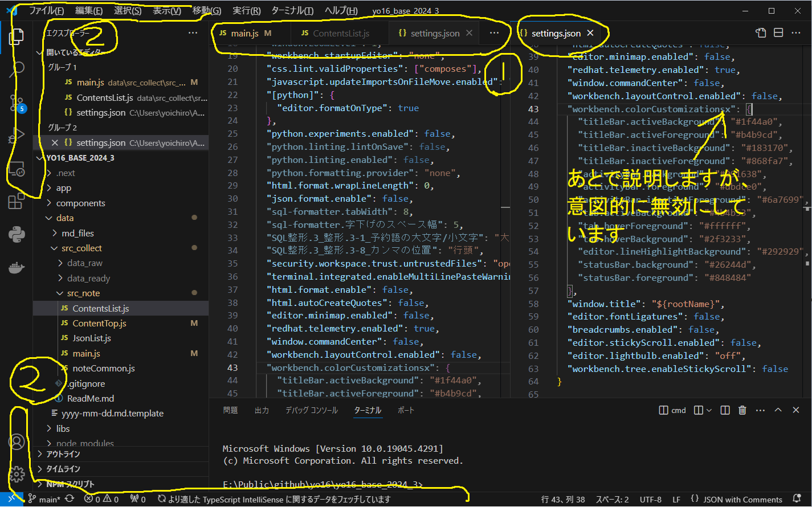Viewport: 812px width, 507px height.
Task: Expand the .next folder
Action: (x=121, y=173)
